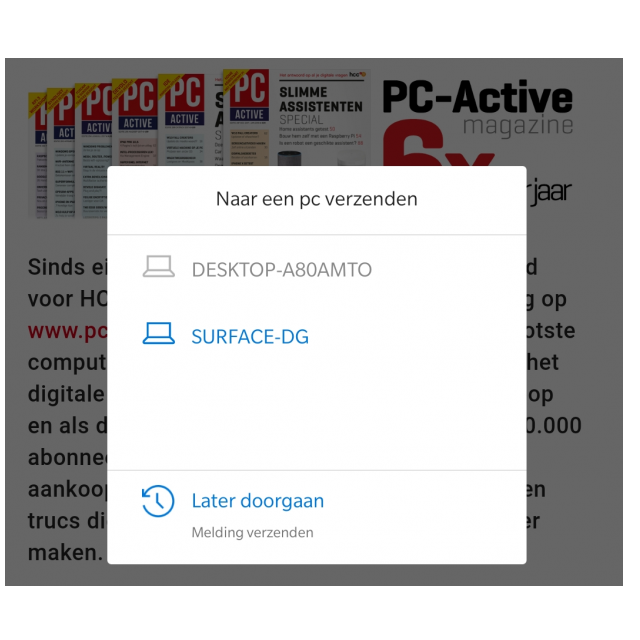The width and height of the screenshot is (640, 640).
Task: Tap the 0.000 number in the article text
Action: pos(554,426)
